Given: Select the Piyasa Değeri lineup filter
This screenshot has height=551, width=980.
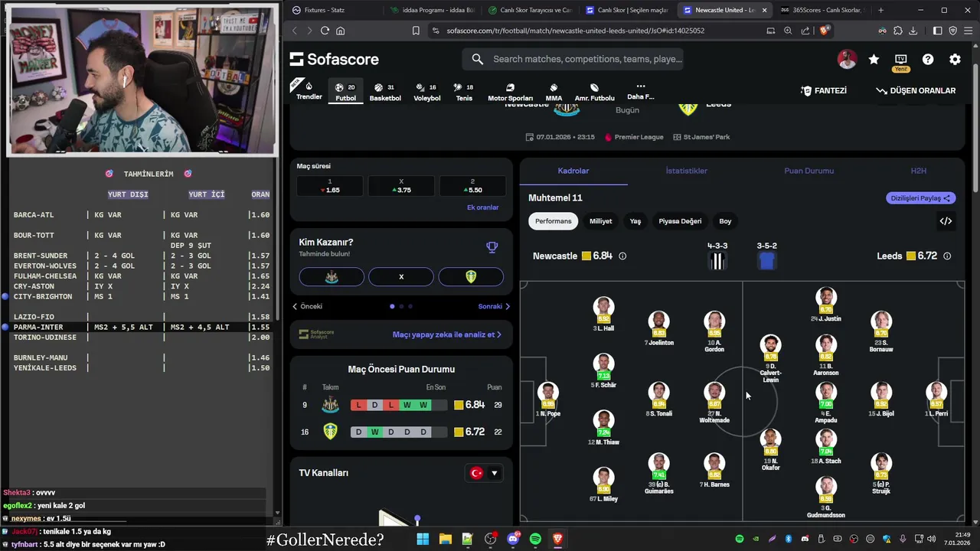Looking at the screenshot, I should pos(680,221).
